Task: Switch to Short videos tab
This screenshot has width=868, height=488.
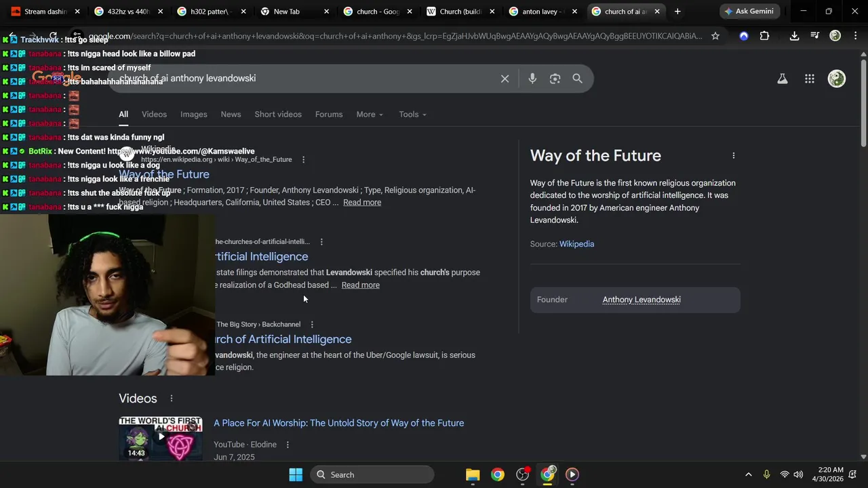Action: pos(278,115)
